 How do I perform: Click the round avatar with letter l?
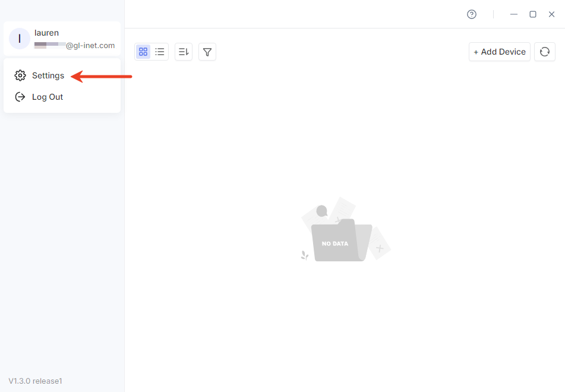coord(20,39)
